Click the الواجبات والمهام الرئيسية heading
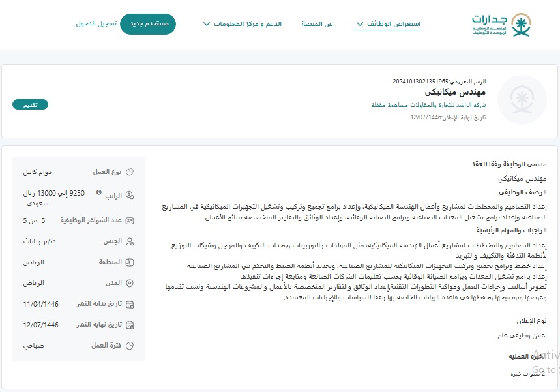 511,230
